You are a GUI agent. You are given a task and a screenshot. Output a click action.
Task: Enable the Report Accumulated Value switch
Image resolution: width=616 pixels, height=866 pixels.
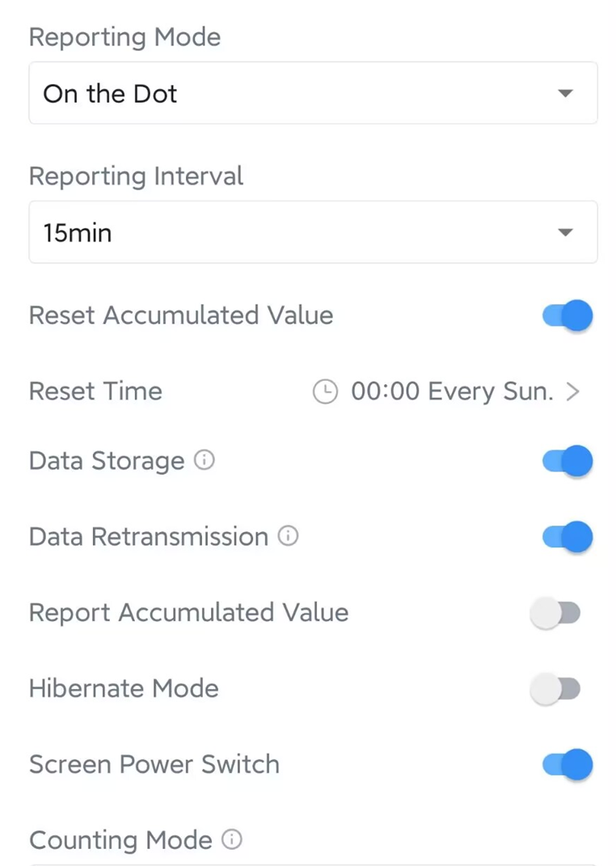555,614
